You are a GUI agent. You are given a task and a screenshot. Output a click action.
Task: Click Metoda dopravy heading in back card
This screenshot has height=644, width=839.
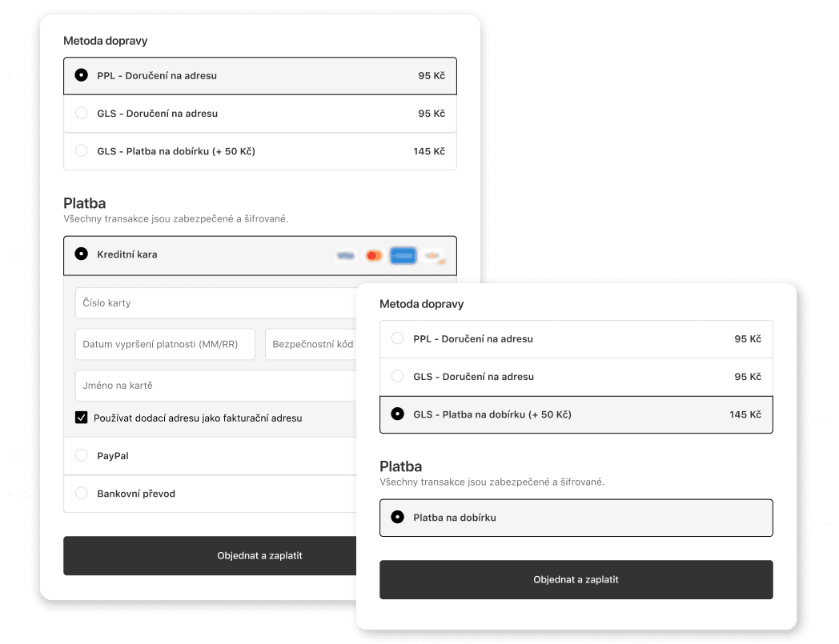(106, 41)
